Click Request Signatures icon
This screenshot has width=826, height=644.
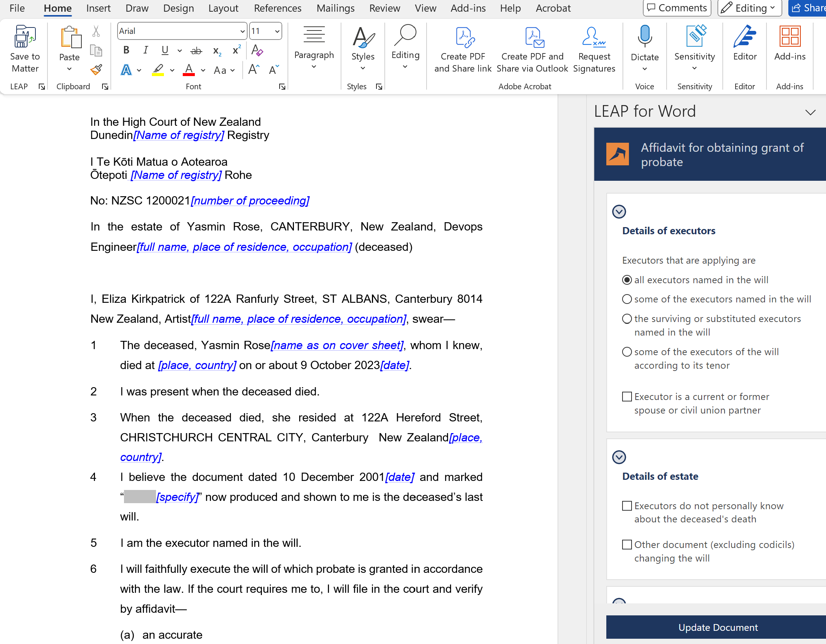594,37
